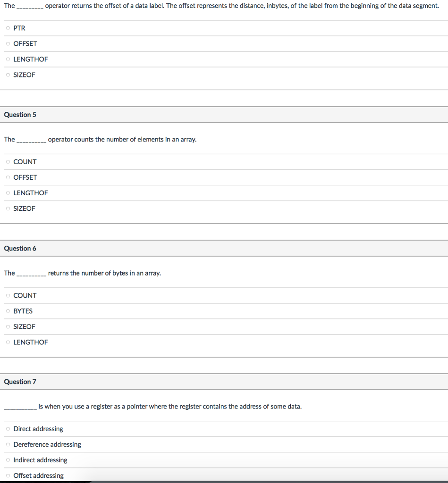Pick LENGTHOF as the first question's answer
Image resolution: width=448 pixels, height=483 pixels.
pos(8,59)
